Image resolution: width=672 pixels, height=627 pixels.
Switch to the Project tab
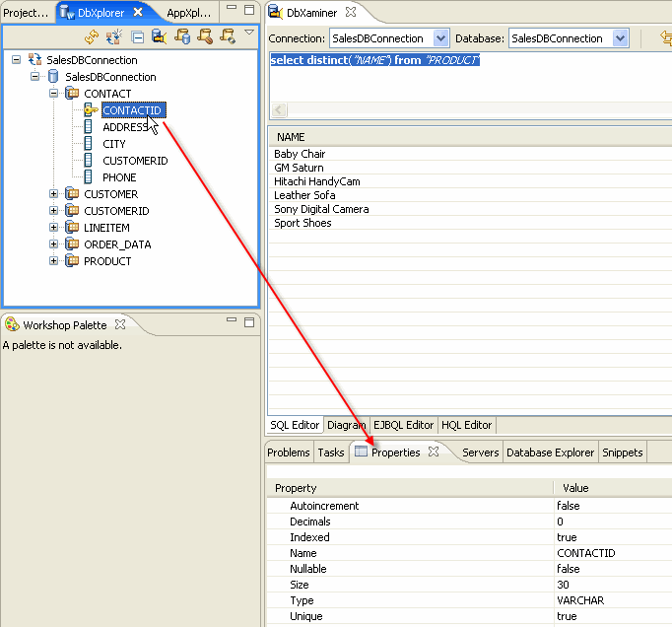point(26,13)
